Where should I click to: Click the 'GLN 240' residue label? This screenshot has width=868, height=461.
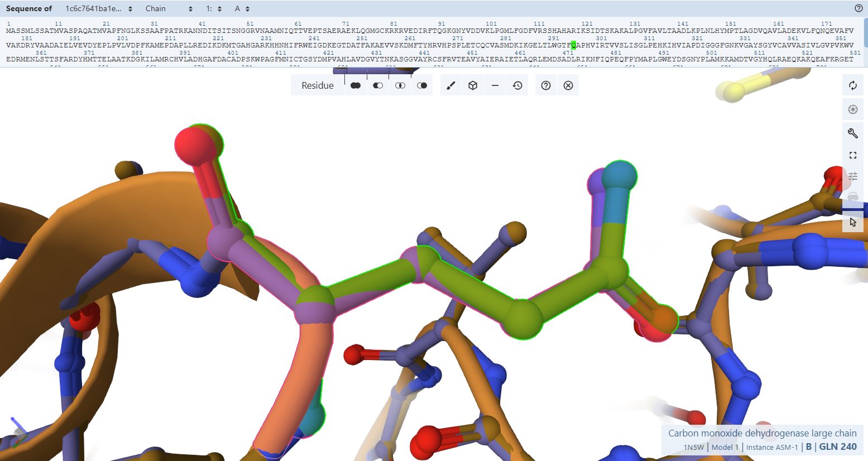838,447
